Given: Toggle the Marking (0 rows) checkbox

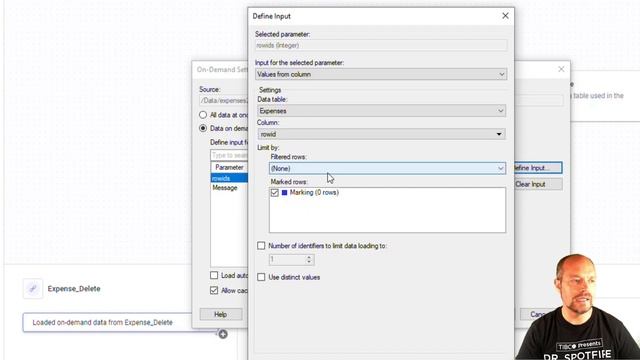Looking at the screenshot, I should 275,193.
